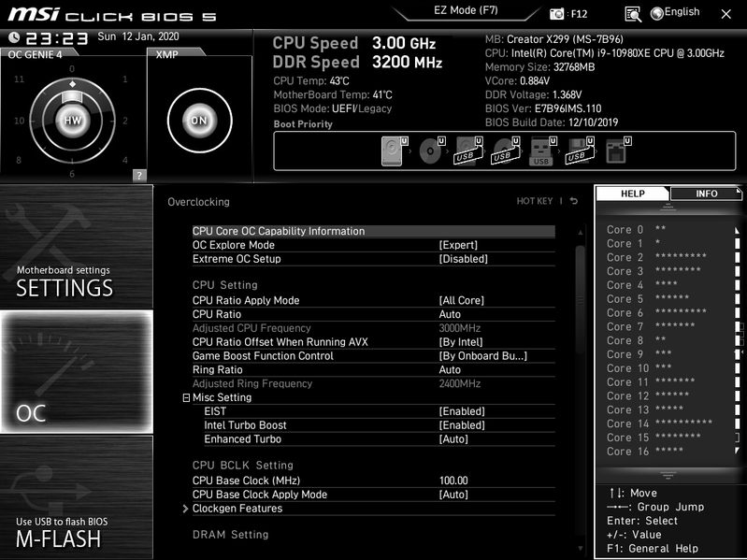Select the network boot device icon
Viewport: 747px width, 560px height.
pyautogui.click(x=618, y=151)
